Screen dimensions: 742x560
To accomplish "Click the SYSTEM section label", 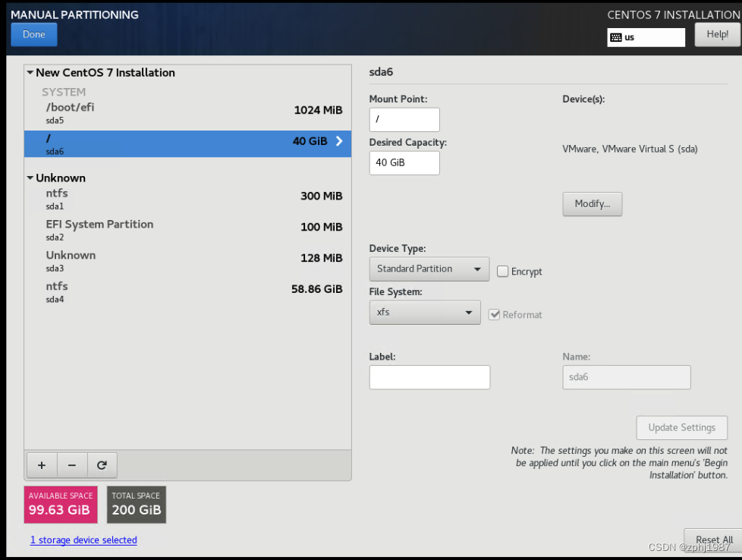I will pyautogui.click(x=64, y=92).
